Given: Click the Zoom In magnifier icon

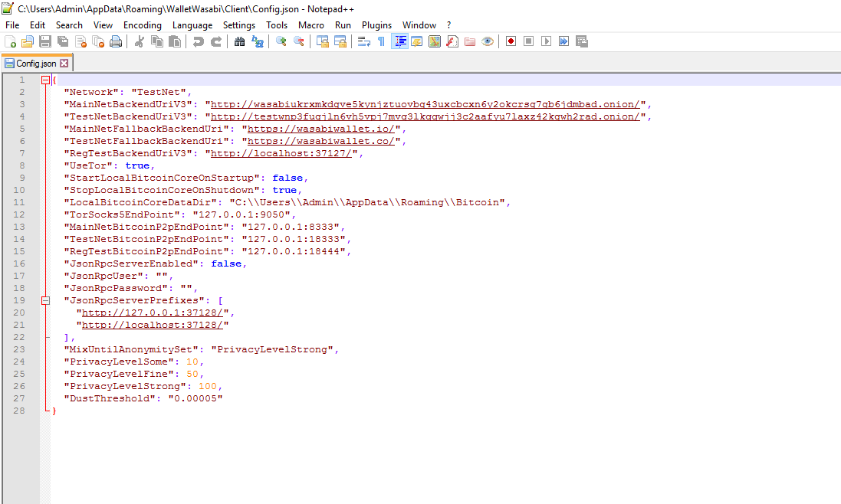Looking at the screenshot, I should click(281, 42).
